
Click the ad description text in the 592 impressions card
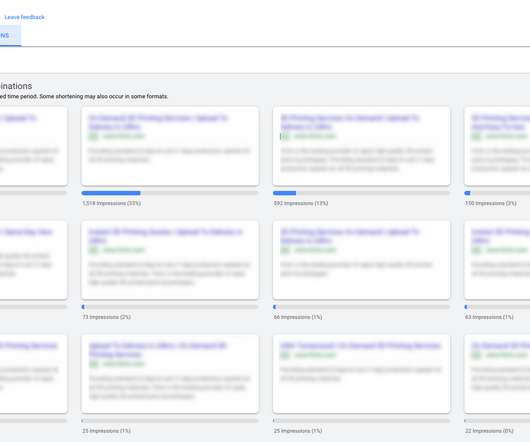pyautogui.click(x=358, y=159)
